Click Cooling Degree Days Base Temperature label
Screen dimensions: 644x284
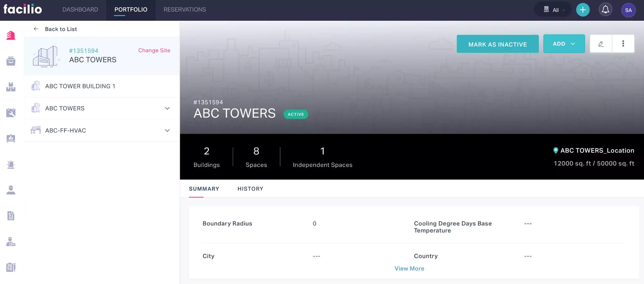coord(453,227)
